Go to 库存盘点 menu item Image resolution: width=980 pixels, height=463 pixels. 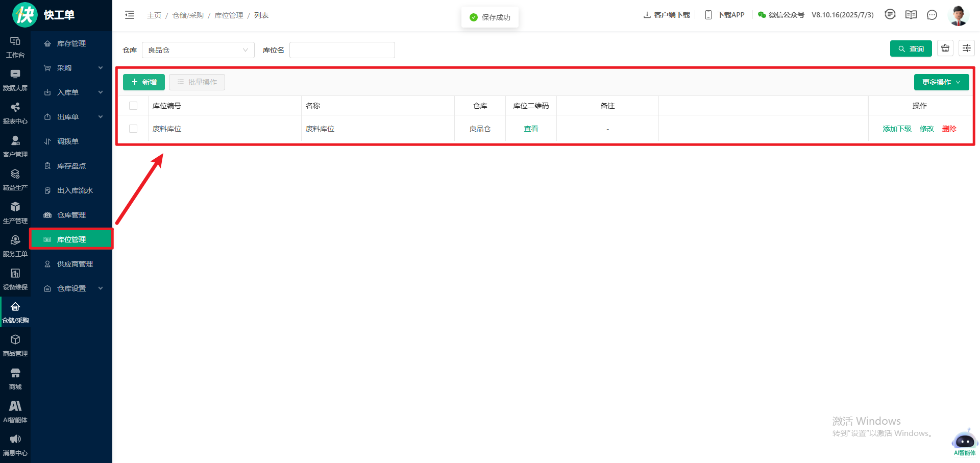71,166
